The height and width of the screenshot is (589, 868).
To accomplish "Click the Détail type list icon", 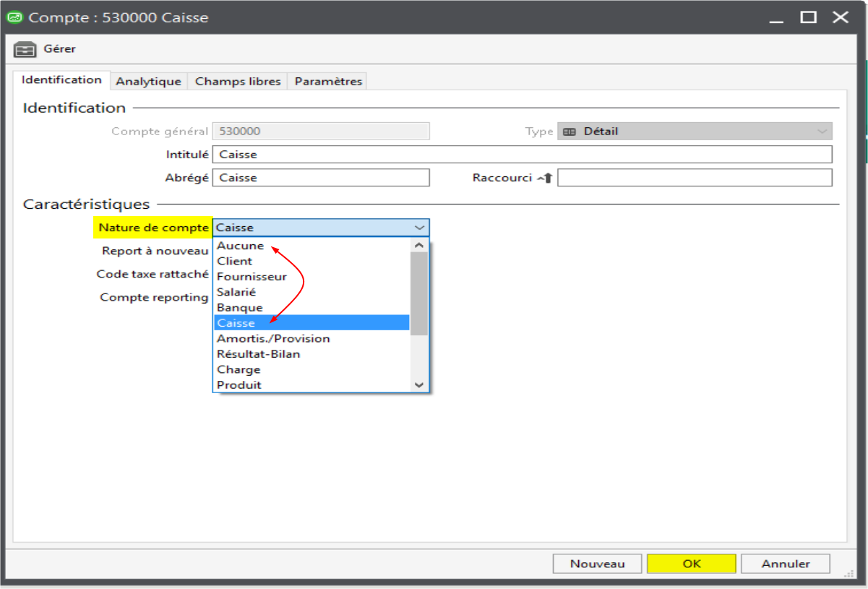I will click(570, 132).
